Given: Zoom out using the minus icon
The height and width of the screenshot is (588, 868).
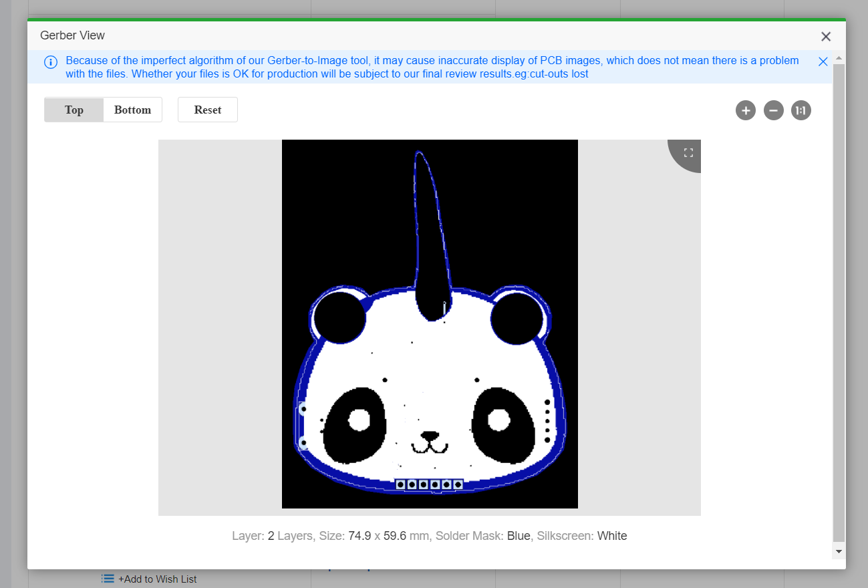Looking at the screenshot, I should pyautogui.click(x=773, y=110).
